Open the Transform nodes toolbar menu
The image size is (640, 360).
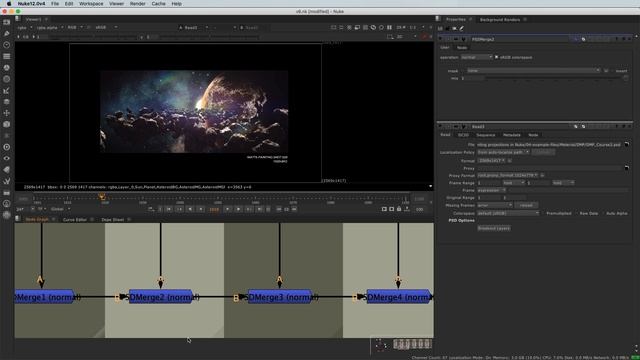7,113
